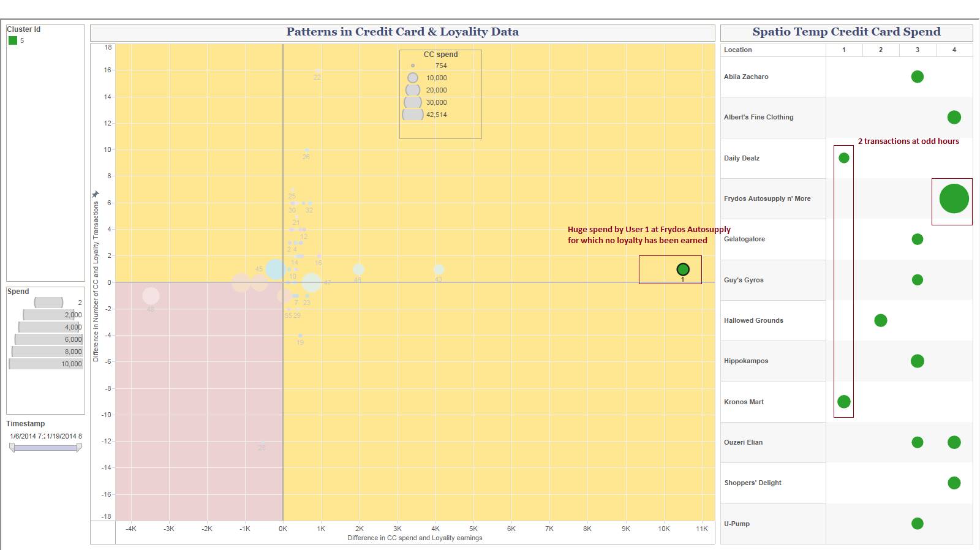Viewport: 980px width, 550px height.
Task: Select the U-Pump green dot
Action: point(917,524)
